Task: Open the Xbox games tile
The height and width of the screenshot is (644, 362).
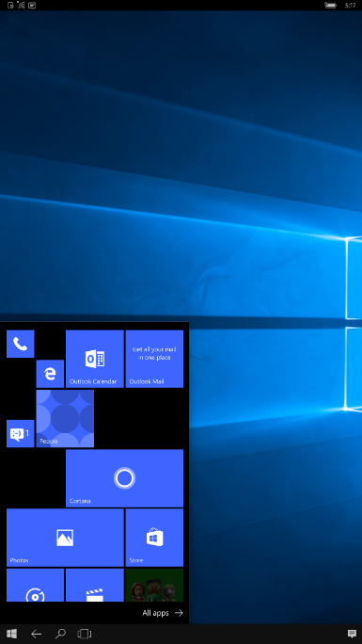Action: point(154,586)
